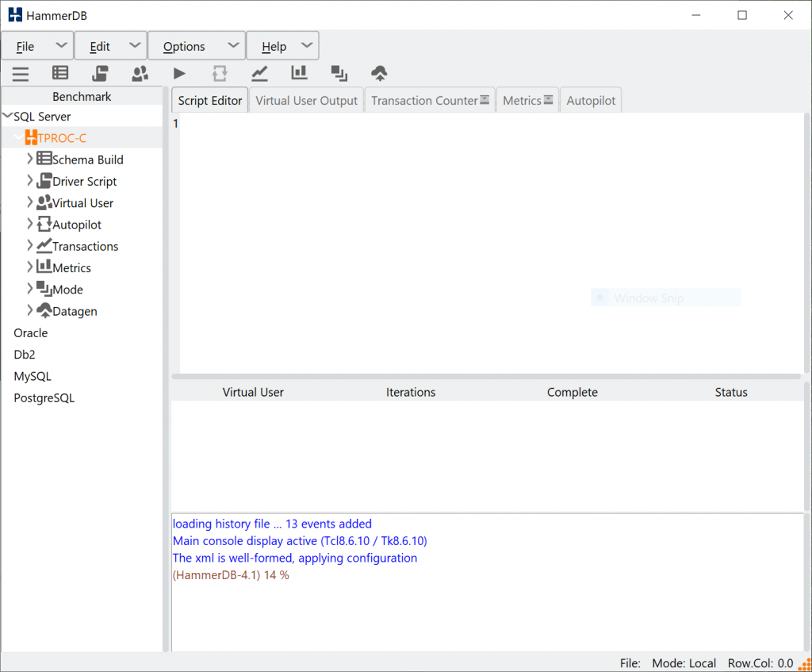Expand the Driver Script tree node

click(x=30, y=181)
